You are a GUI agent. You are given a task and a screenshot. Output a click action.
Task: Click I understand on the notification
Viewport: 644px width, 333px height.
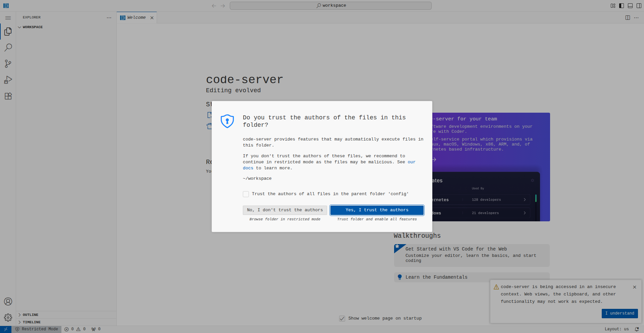620,314
